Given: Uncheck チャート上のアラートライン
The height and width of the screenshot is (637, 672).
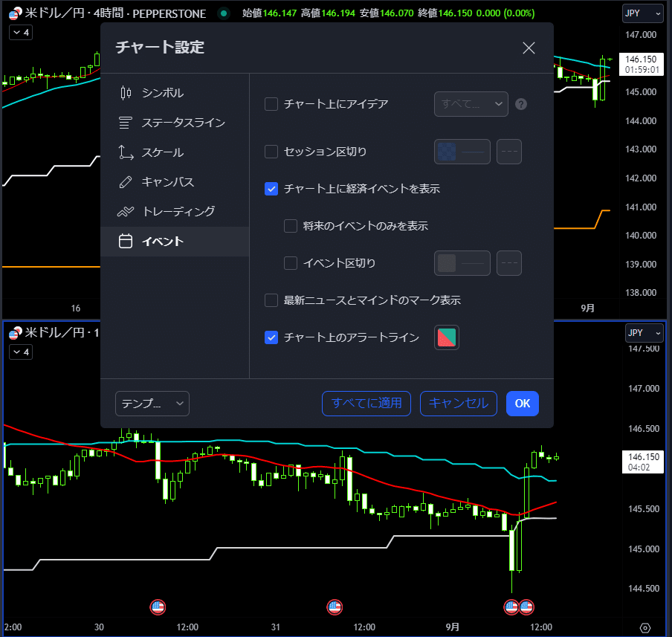Looking at the screenshot, I should coord(271,337).
